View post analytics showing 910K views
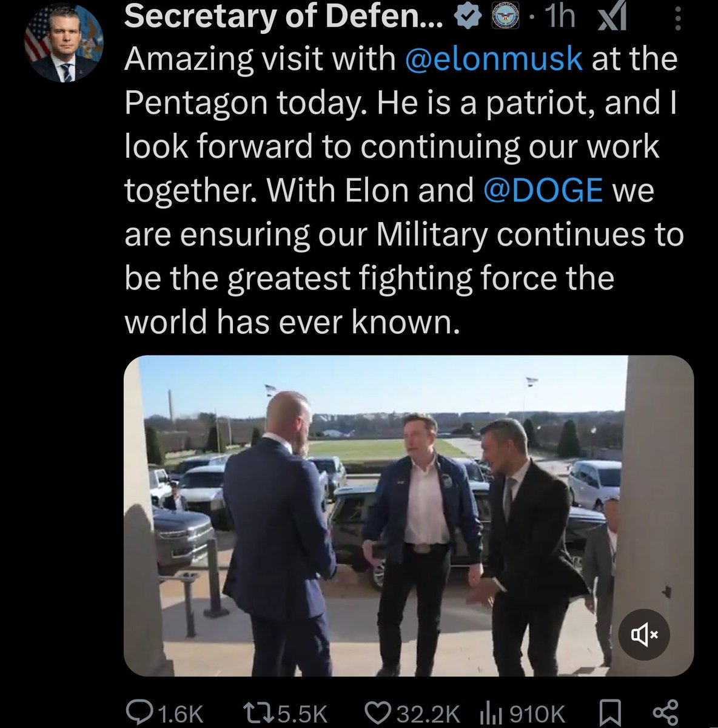Image resolution: width=718 pixels, height=728 pixels. [x=523, y=711]
